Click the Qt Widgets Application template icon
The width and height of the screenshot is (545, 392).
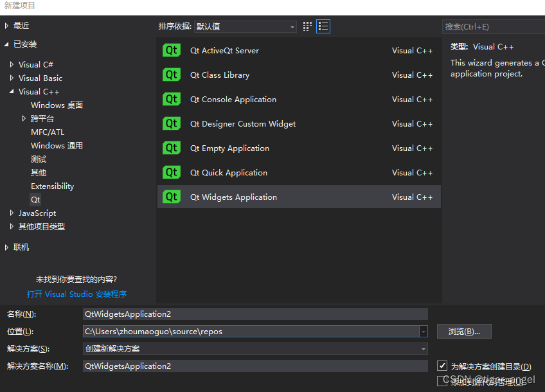click(172, 197)
